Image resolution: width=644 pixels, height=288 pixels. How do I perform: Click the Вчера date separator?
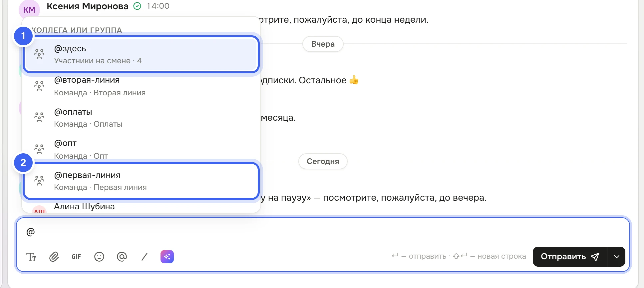click(x=323, y=44)
